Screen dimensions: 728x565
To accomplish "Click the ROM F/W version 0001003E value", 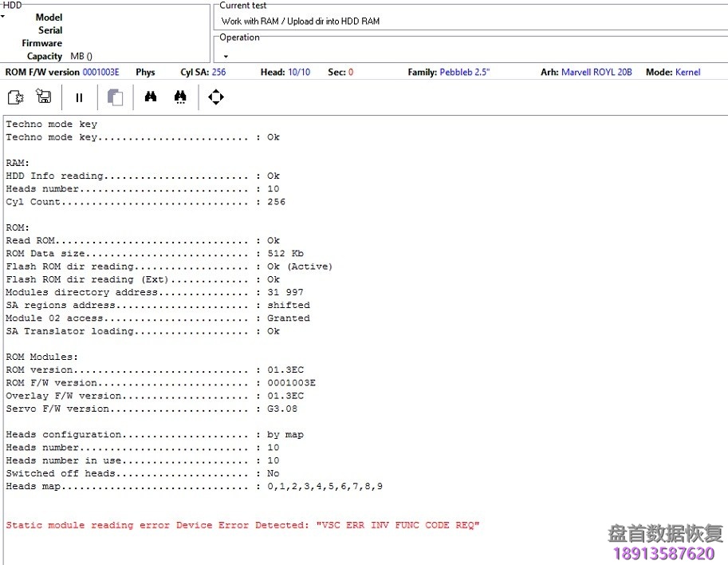I will tap(100, 72).
